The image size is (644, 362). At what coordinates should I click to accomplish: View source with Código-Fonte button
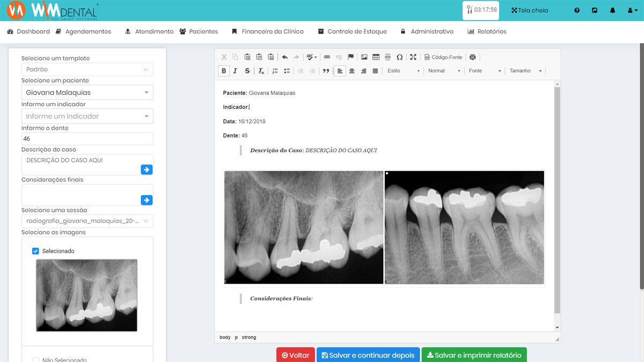(443, 57)
